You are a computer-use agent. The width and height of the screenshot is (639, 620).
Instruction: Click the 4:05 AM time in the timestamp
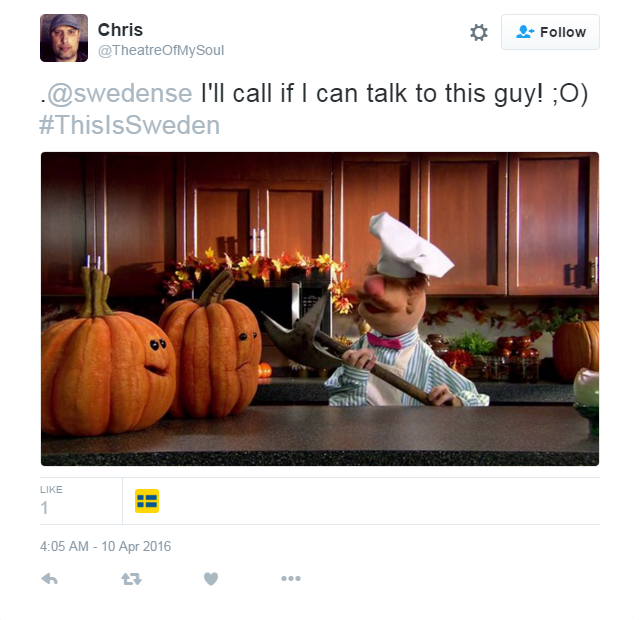click(64, 546)
